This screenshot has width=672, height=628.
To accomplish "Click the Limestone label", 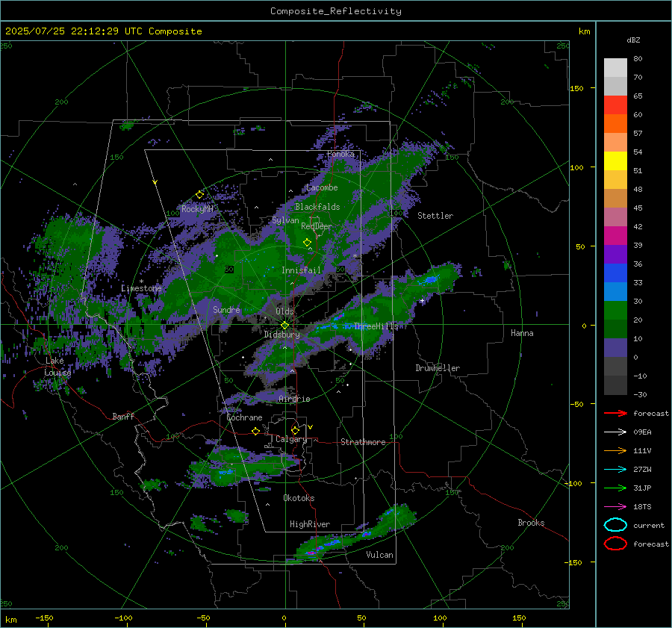I will click(x=141, y=288).
